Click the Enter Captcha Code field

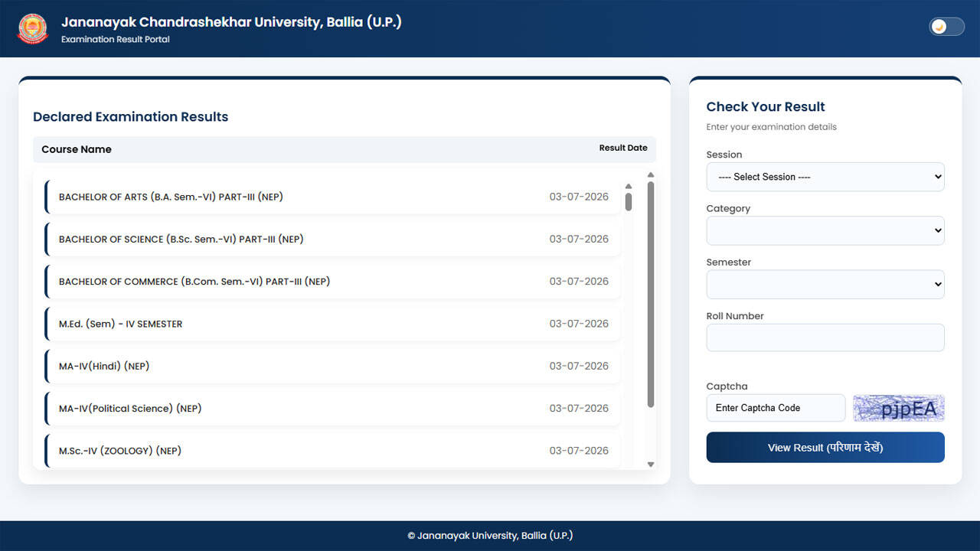tap(776, 408)
